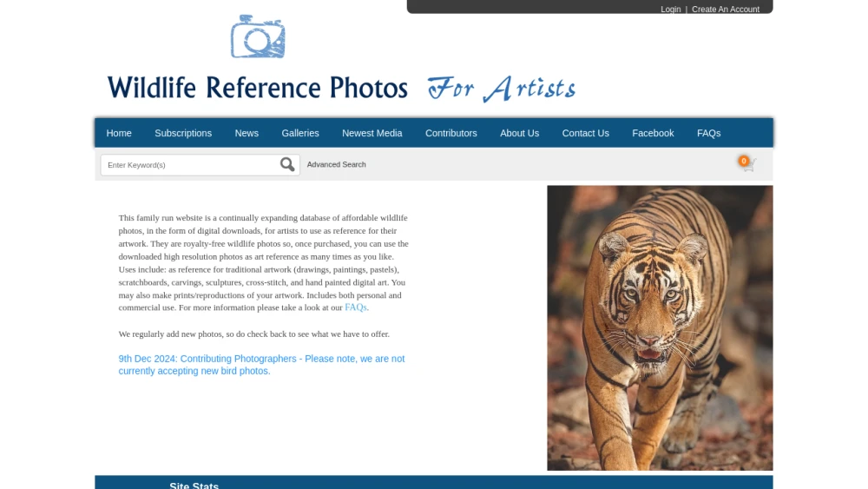868x489 pixels.
Task: Go to the Subscriptions page
Action: (x=183, y=133)
